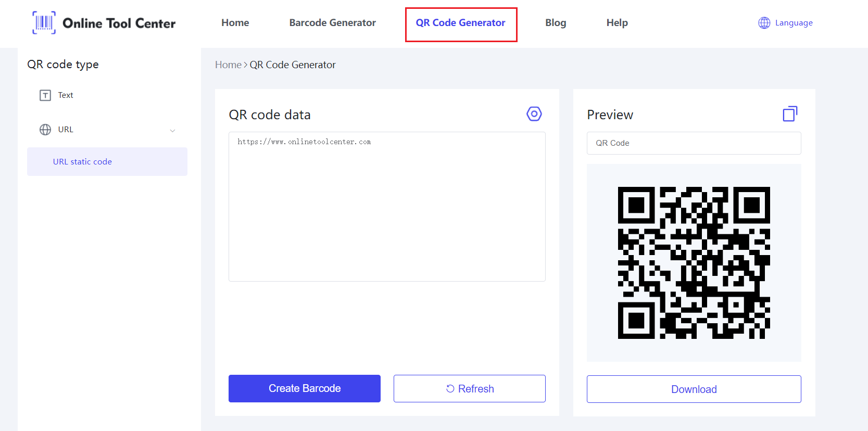Click the generated QR code preview image
Viewport: 868px width, 431px height.
pyautogui.click(x=694, y=263)
